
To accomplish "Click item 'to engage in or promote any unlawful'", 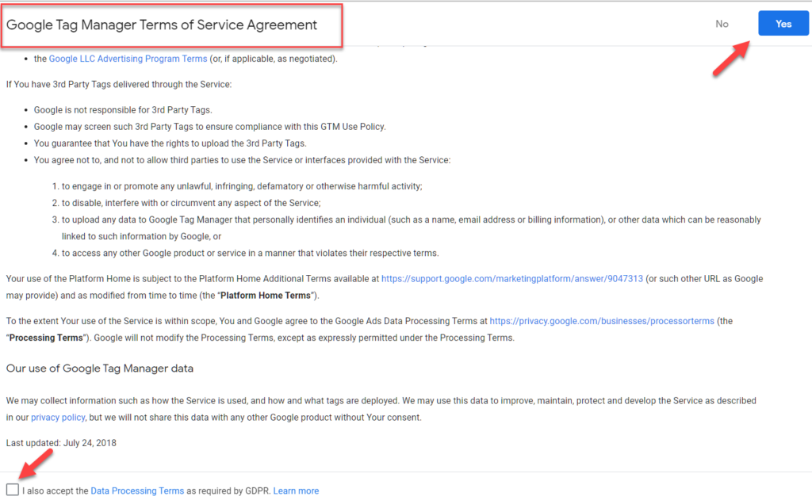I will pyautogui.click(x=242, y=186).
